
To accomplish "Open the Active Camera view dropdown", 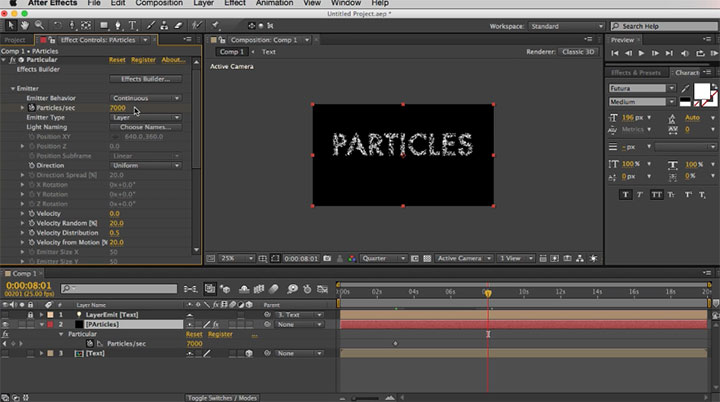I will pos(463,259).
